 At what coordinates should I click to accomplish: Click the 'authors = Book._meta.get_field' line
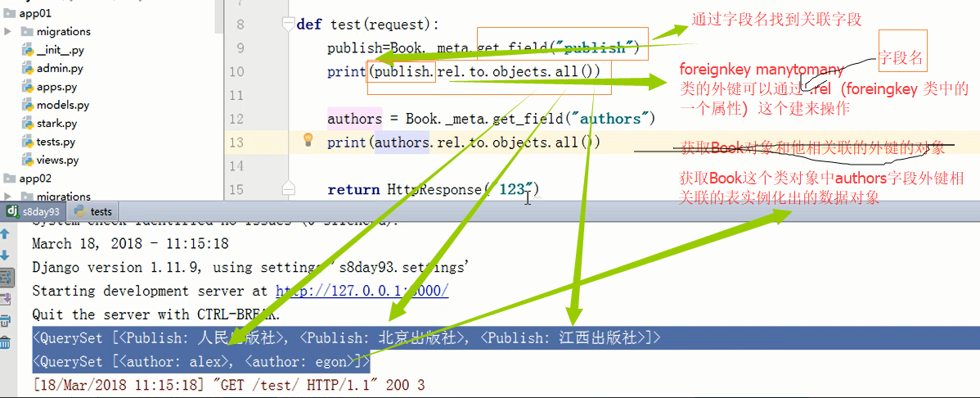491,118
